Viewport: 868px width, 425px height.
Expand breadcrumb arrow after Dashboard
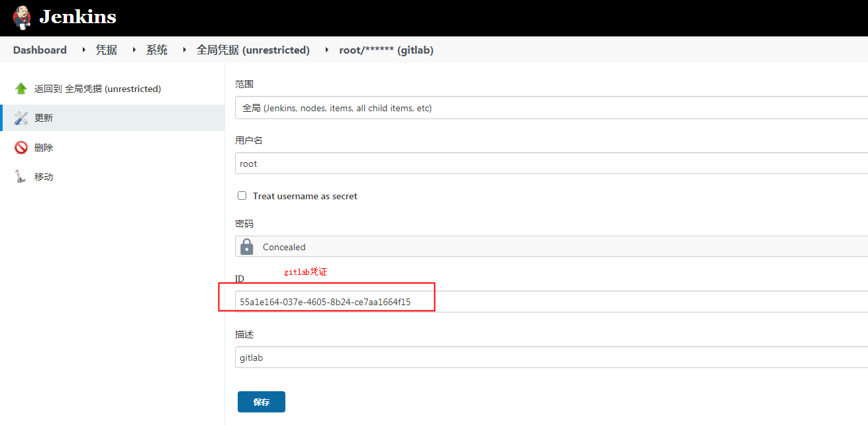point(83,50)
